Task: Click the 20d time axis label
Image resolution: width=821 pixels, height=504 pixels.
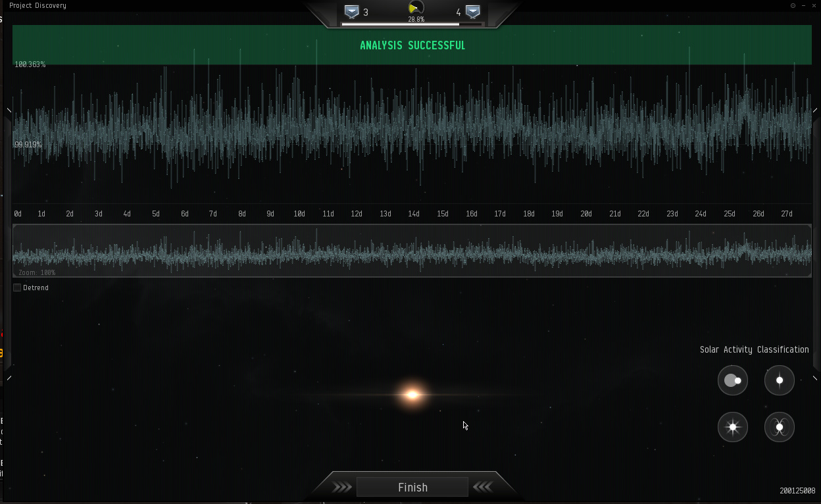Action: tap(586, 214)
